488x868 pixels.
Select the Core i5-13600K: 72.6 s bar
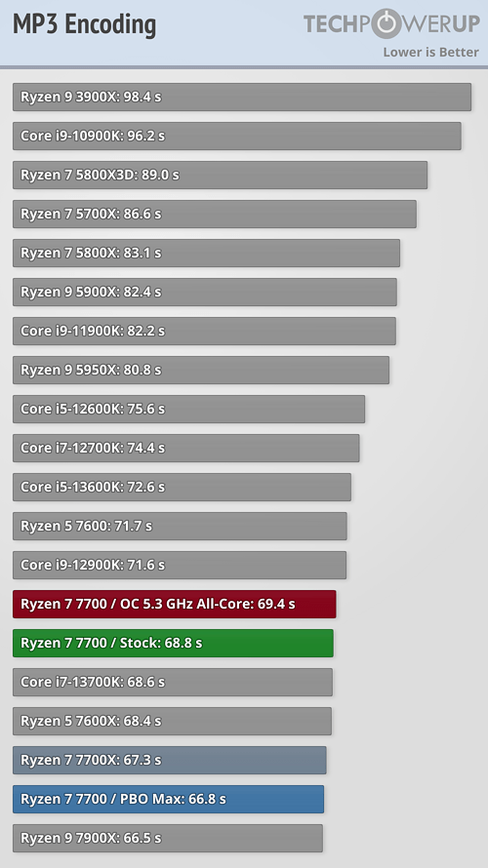coord(182,487)
